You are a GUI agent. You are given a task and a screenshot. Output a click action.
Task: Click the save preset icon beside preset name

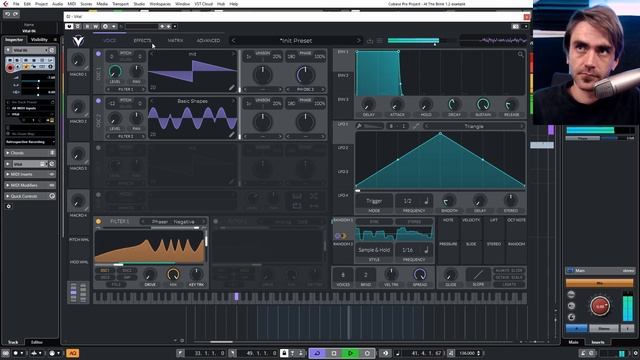point(370,41)
